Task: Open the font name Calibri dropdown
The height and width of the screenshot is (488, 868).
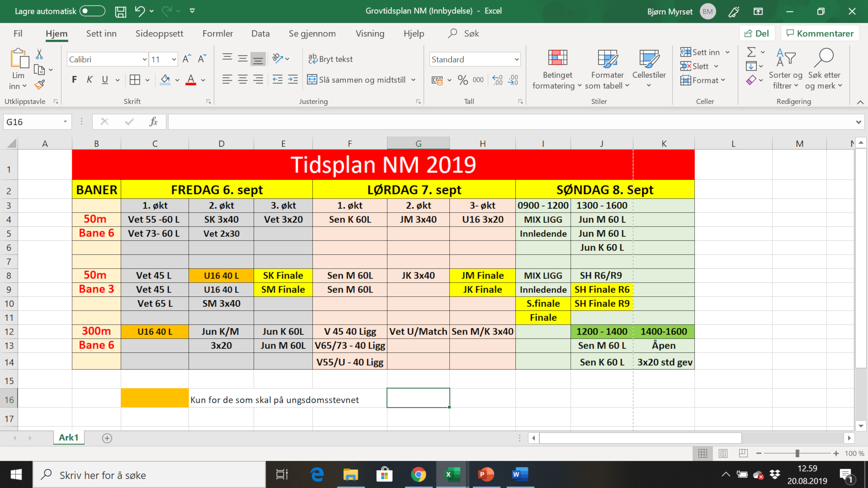Action: coord(145,59)
